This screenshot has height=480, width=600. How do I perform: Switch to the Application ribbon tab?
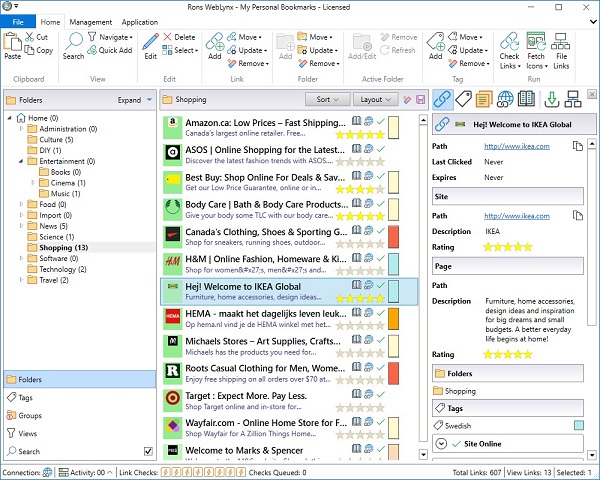(140, 22)
